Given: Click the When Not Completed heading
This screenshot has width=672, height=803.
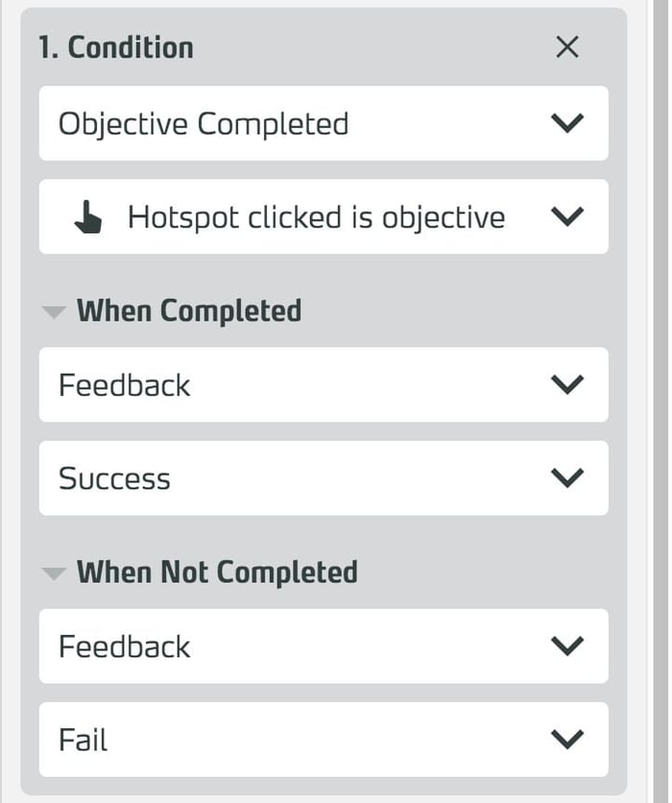Looking at the screenshot, I should click(217, 572).
